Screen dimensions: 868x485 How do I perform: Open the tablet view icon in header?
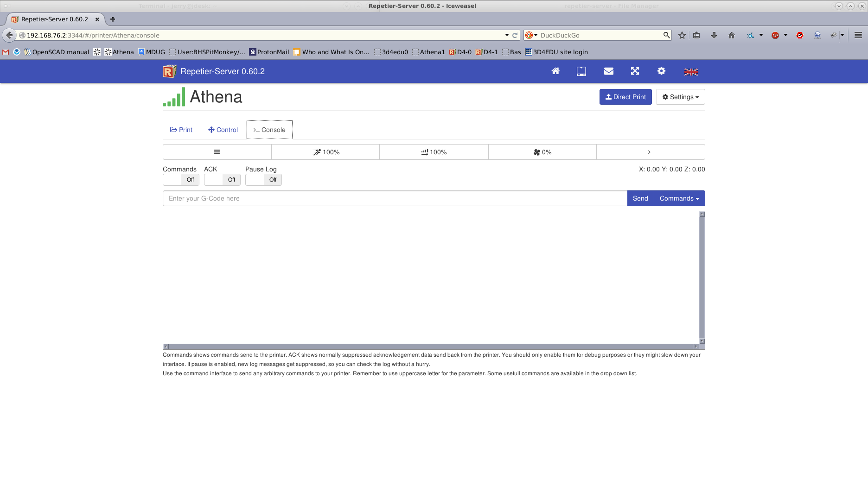(581, 71)
